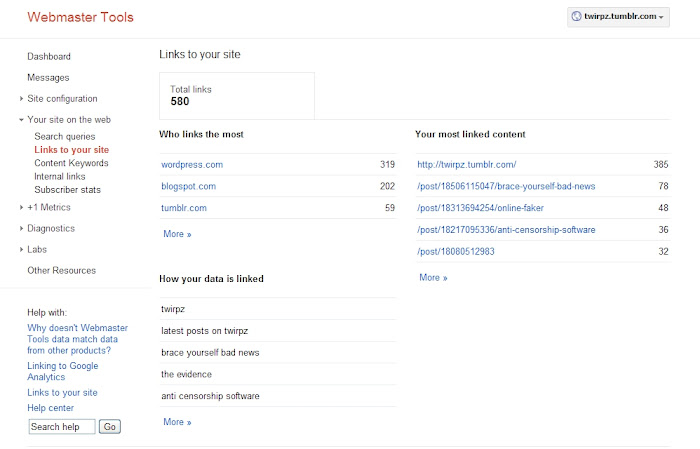Show more of Your most linked content
The height and width of the screenshot is (449, 700).
[433, 277]
